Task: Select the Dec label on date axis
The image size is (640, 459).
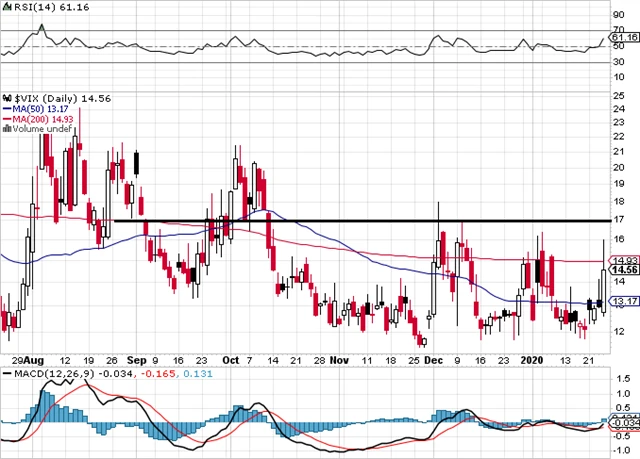Action: point(432,358)
